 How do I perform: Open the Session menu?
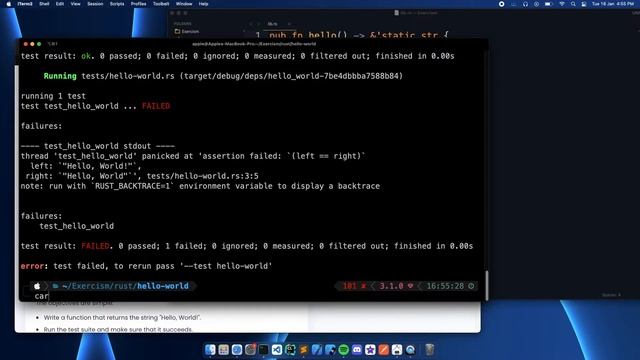(x=95, y=4)
